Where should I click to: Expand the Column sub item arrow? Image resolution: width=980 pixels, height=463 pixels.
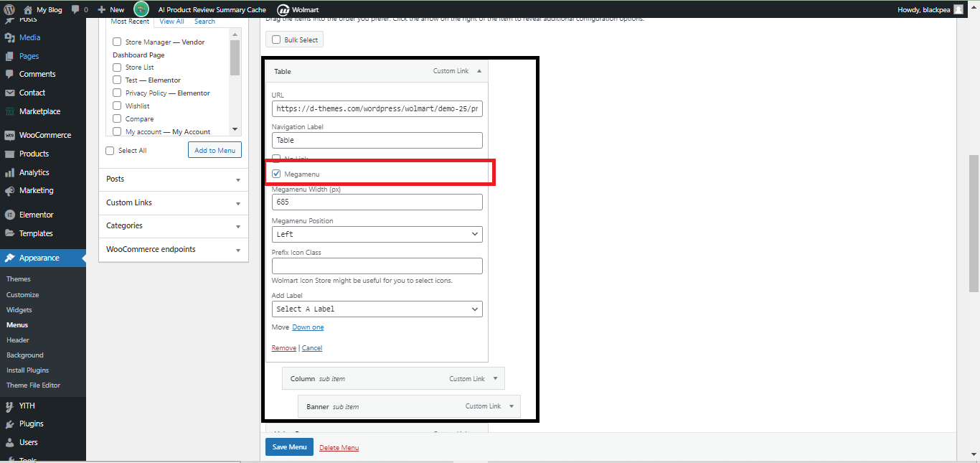pos(495,379)
